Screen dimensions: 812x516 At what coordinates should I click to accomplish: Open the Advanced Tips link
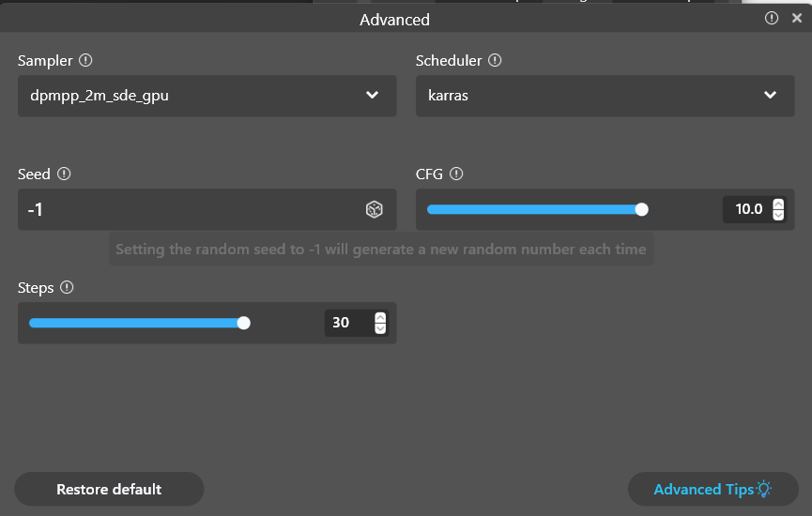point(703,489)
